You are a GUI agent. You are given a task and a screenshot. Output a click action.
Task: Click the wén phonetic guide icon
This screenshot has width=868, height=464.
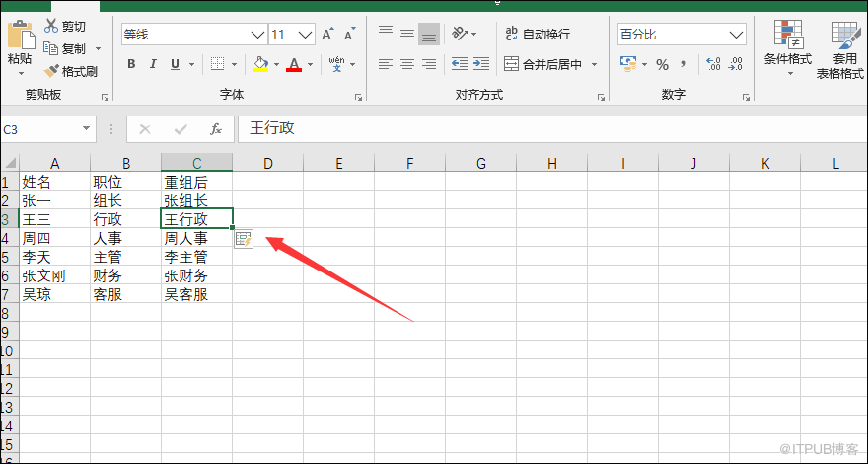(336, 64)
